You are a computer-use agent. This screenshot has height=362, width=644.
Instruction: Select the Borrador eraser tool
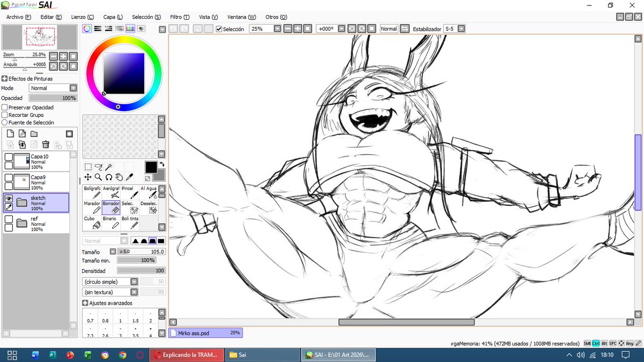111,207
